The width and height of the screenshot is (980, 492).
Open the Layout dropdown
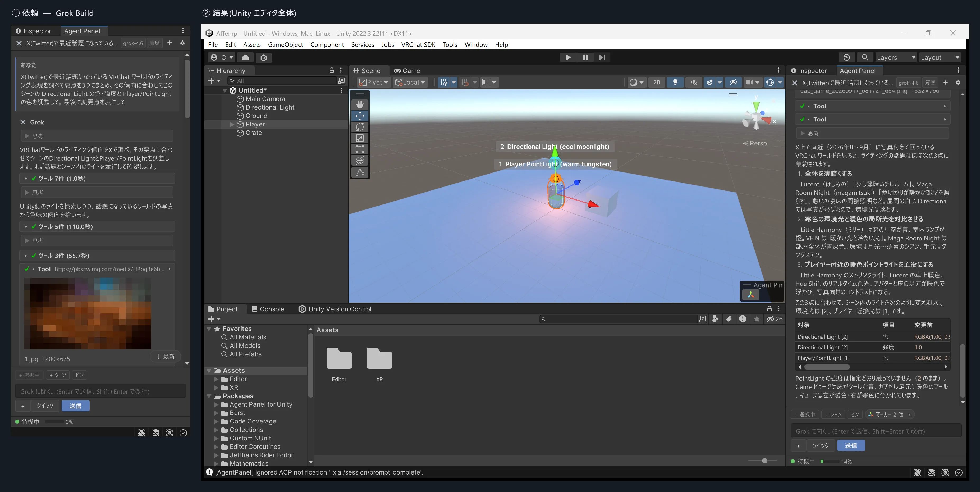[940, 57]
